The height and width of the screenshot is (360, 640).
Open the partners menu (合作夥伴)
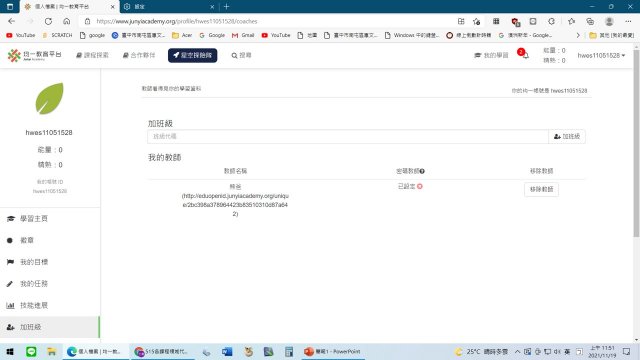pyautogui.click(x=139, y=55)
